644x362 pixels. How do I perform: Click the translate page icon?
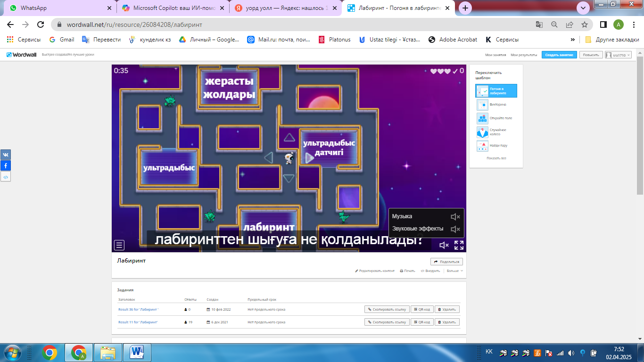[539, 25]
